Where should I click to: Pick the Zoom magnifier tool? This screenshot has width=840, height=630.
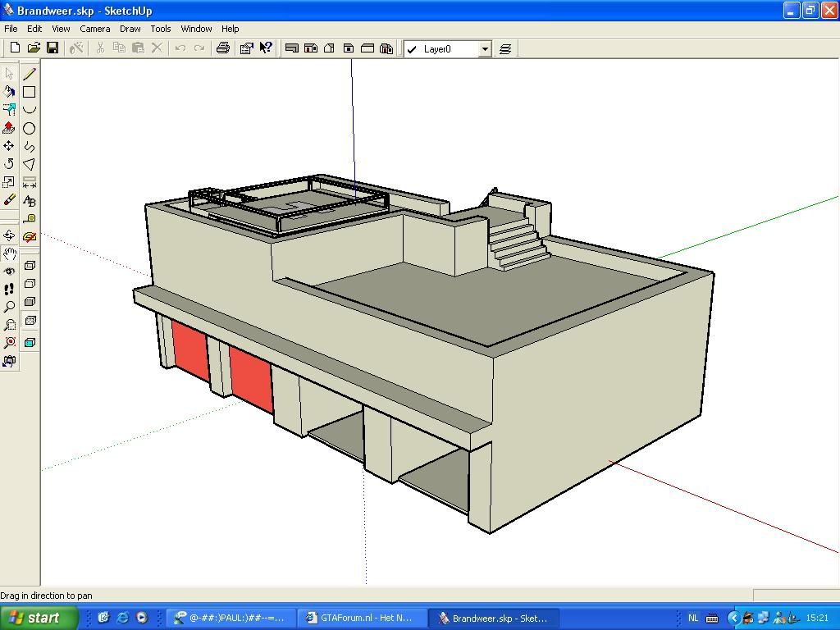(9, 307)
